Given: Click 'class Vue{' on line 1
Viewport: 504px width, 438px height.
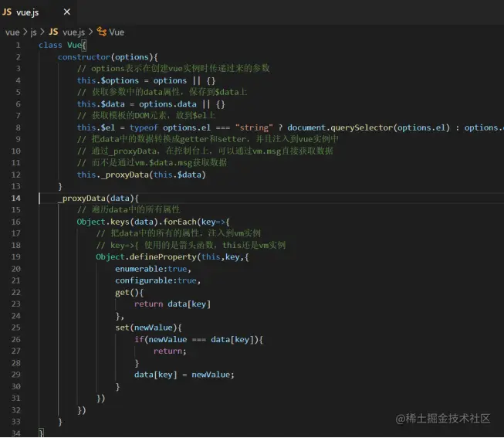Looking at the screenshot, I should tap(63, 46).
